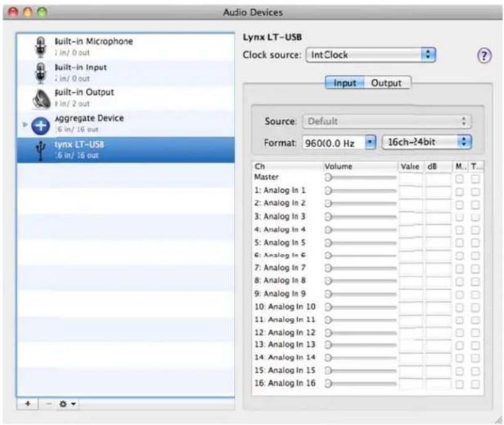Viewport: 504px width, 425px height.
Task: Click the Built-in Input microphone icon
Action: pyautogui.click(x=41, y=73)
